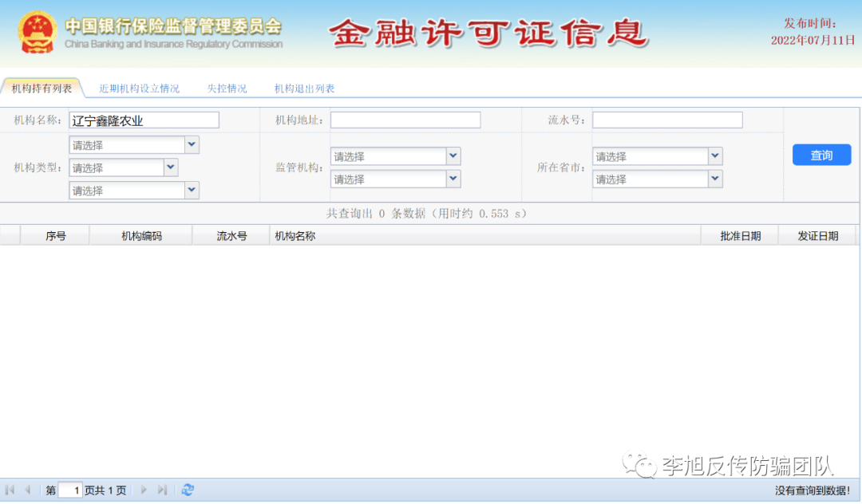Image resolution: width=862 pixels, height=504 pixels.
Task: Open the 失控情况 tab
Action: pos(227,89)
